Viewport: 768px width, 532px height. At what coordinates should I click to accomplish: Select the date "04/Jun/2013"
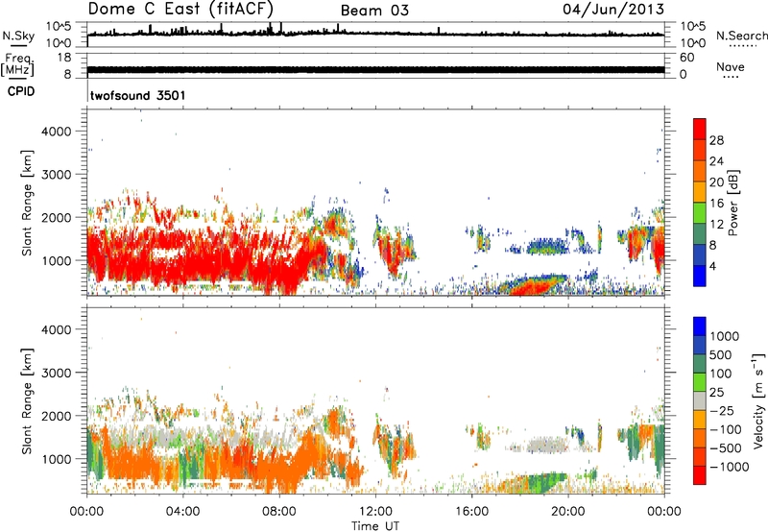613,10
